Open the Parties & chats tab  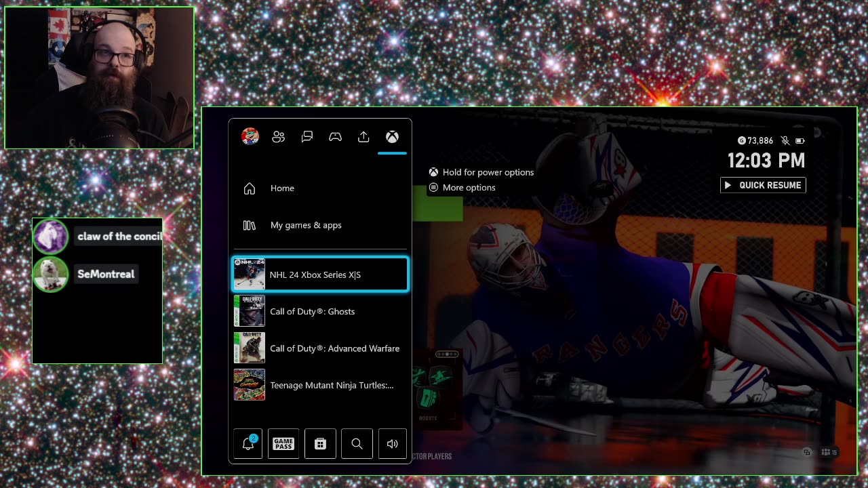(307, 137)
